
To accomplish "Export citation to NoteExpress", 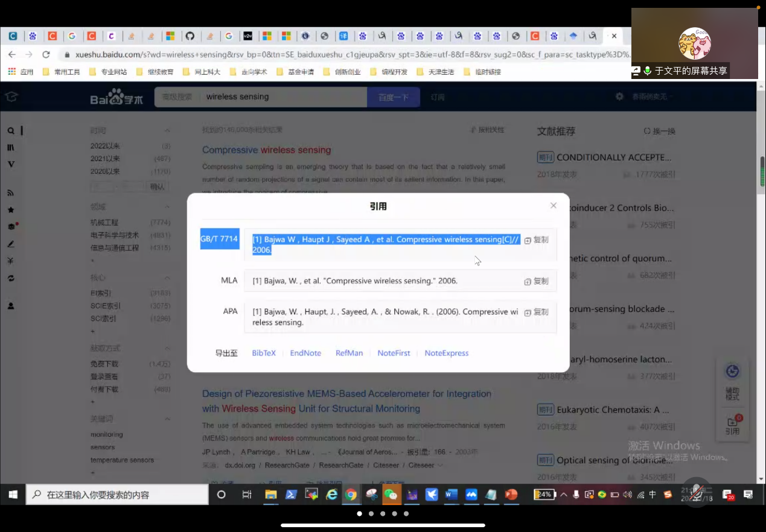I will point(446,353).
